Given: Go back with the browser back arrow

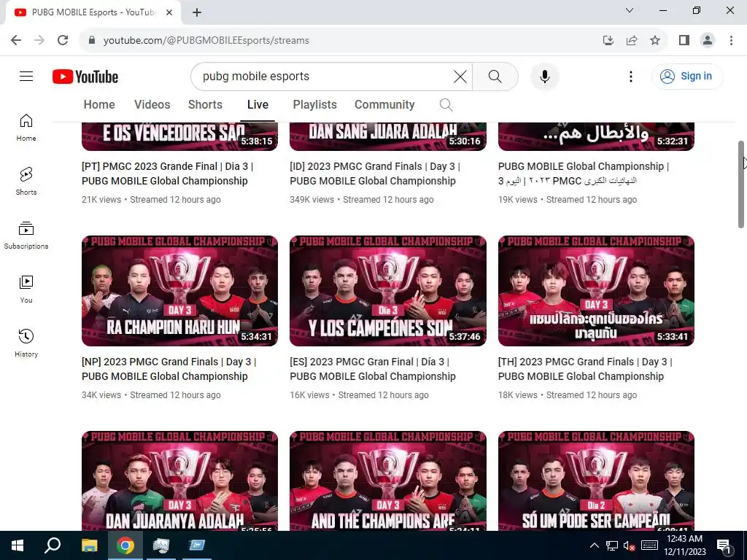Looking at the screenshot, I should 16,40.
